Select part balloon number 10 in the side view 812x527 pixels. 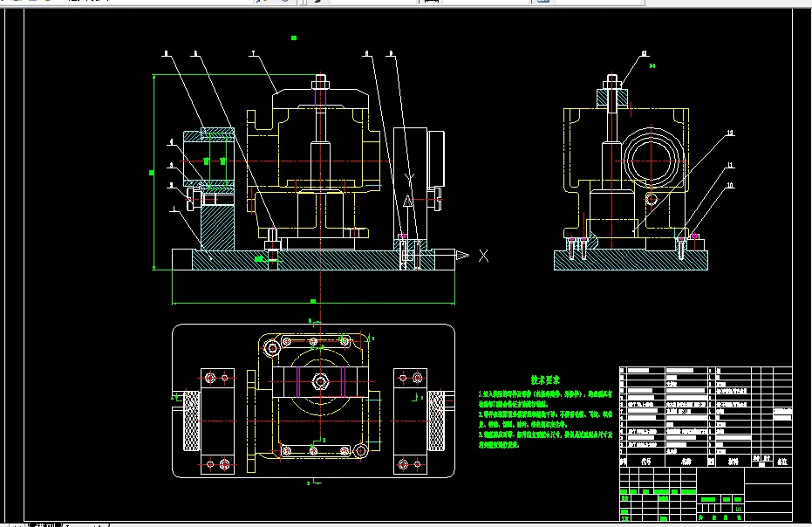[x=730, y=186]
